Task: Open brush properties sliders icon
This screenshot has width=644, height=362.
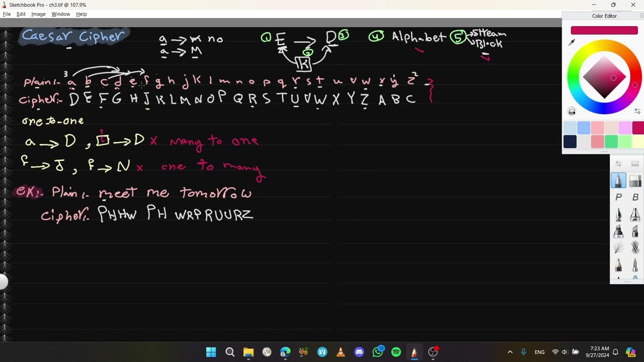Action: [x=618, y=164]
